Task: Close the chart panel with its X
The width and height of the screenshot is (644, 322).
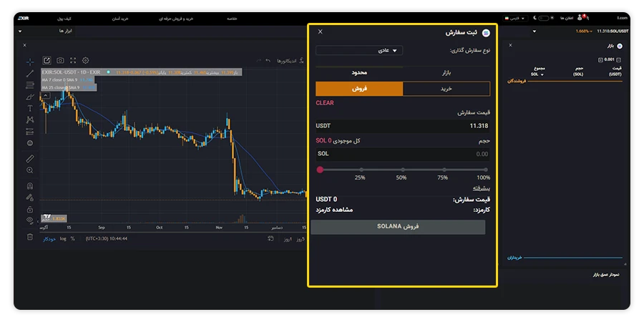Action: pos(24,45)
